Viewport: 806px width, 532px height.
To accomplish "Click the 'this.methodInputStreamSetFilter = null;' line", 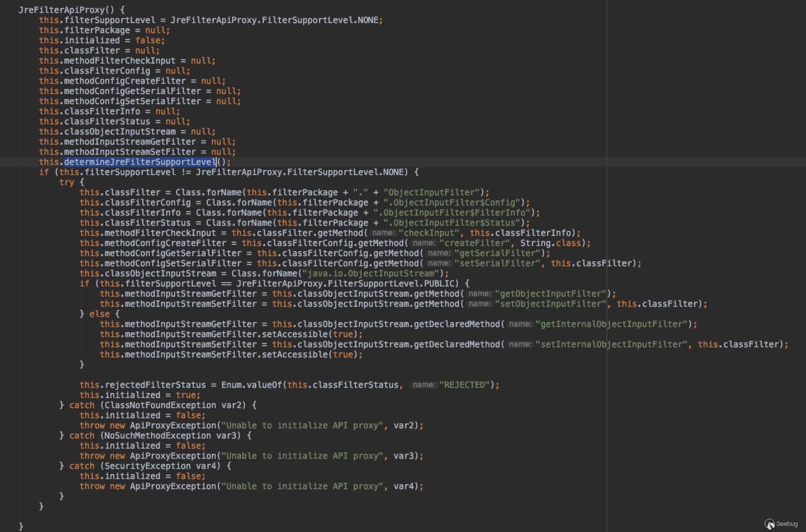I will tap(137, 152).
